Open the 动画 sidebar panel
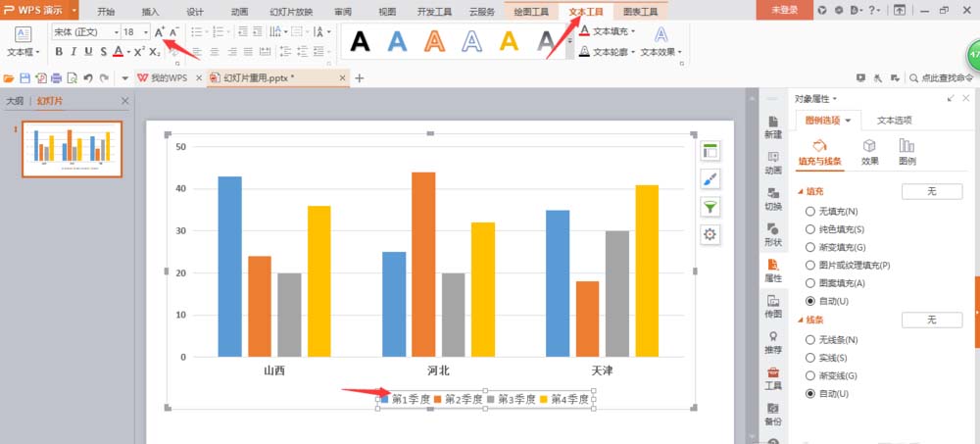The image size is (980, 444). [x=773, y=163]
